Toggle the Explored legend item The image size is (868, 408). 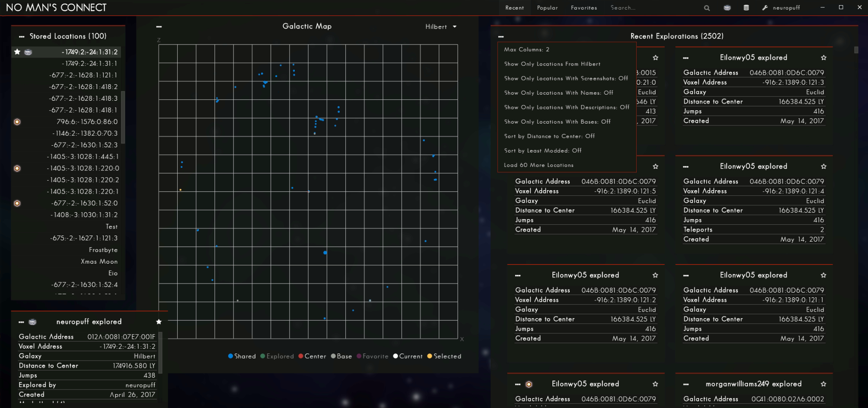pos(277,357)
